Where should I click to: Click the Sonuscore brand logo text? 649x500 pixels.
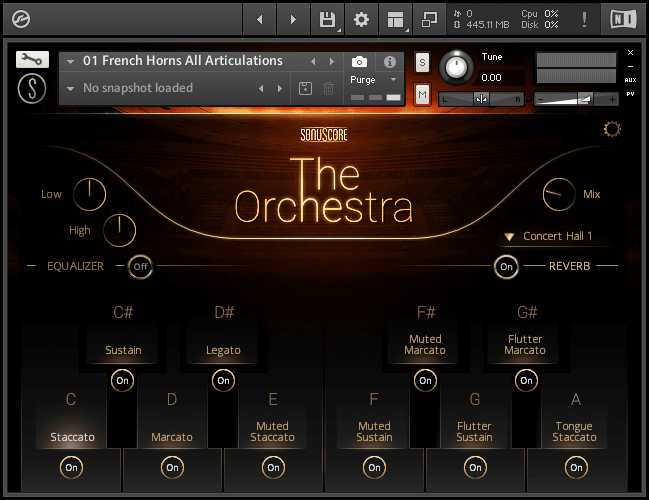[324, 135]
